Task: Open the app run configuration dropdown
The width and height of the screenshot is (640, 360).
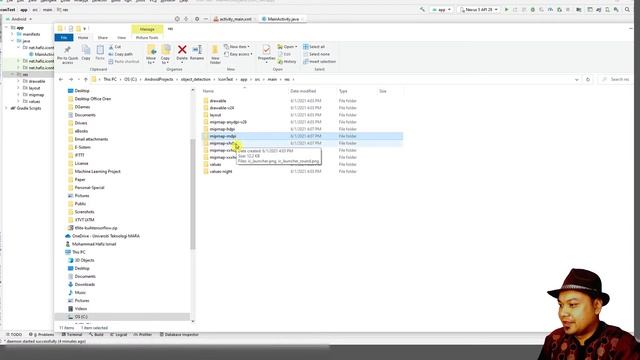Action: click(x=442, y=9)
